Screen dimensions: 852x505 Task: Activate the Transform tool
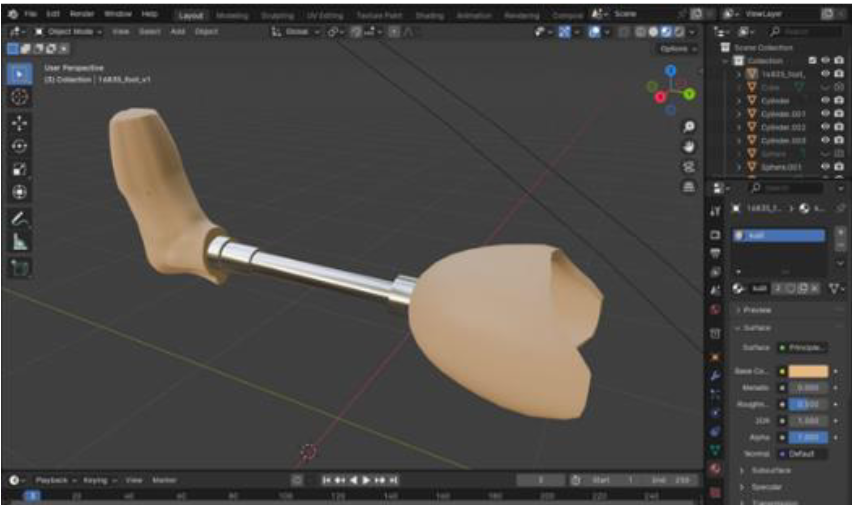(20, 192)
